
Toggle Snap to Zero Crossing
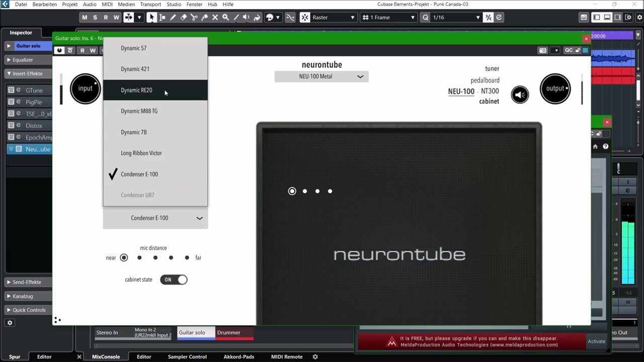pyautogui.click(x=290, y=17)
